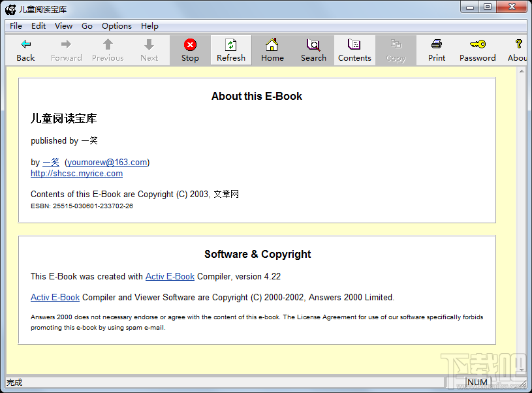Click the panda application icon in title bar
532x393 pixels.
(10, 10)
